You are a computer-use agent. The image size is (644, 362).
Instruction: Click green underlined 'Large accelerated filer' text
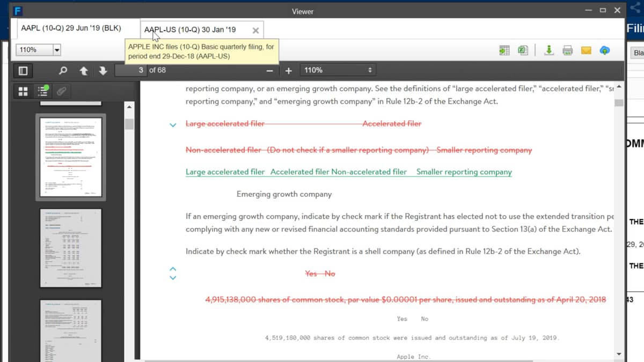(225, 172)
